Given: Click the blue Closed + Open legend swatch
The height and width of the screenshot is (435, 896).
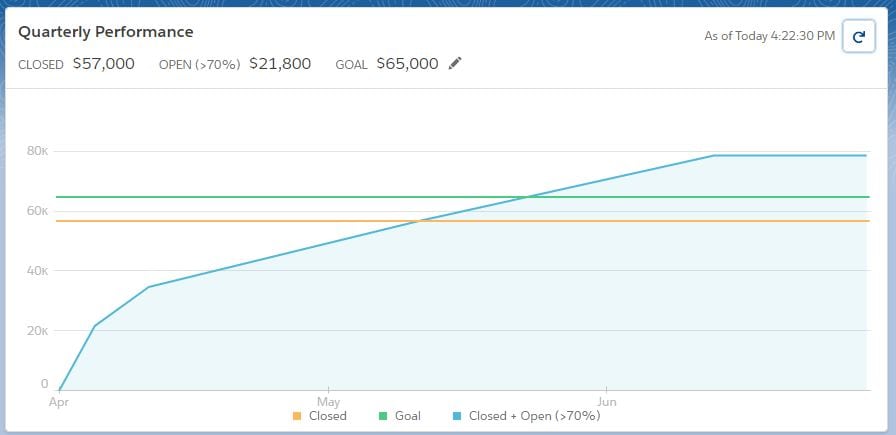Looking at the screenshot, I should (457, 416).
